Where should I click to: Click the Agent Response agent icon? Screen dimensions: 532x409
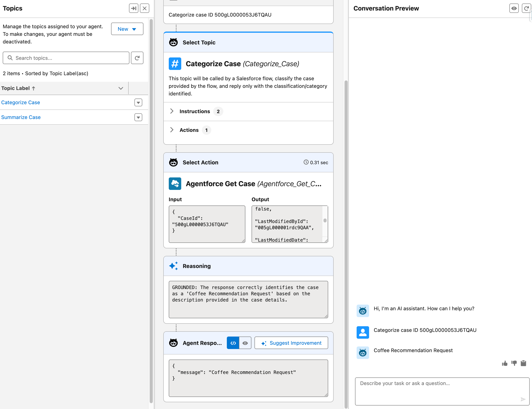click(x=173, y=343)
